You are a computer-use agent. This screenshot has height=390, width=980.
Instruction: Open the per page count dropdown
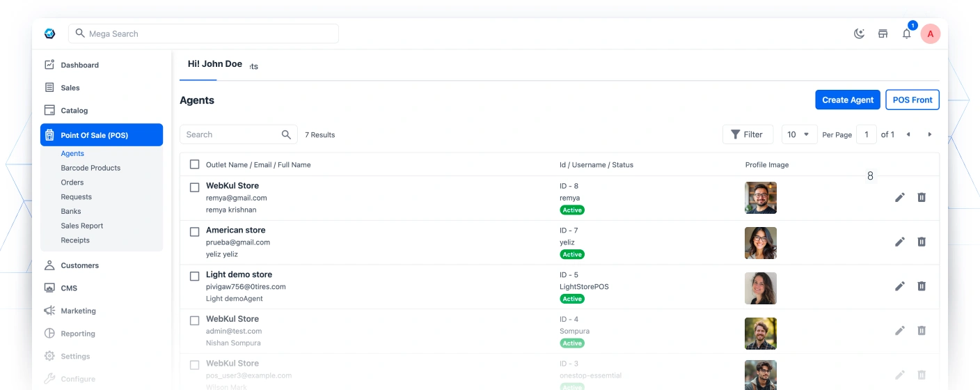click(798, 134)
